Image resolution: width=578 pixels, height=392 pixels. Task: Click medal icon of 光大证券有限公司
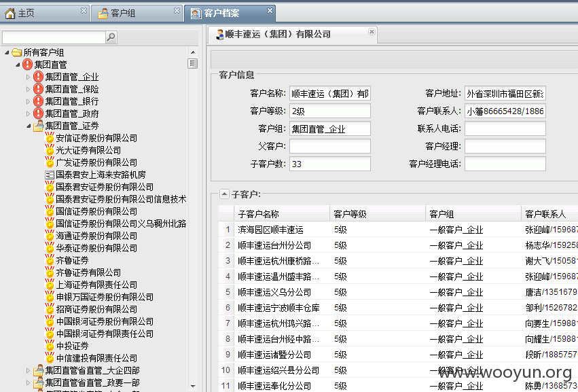(x=50, y=150)
